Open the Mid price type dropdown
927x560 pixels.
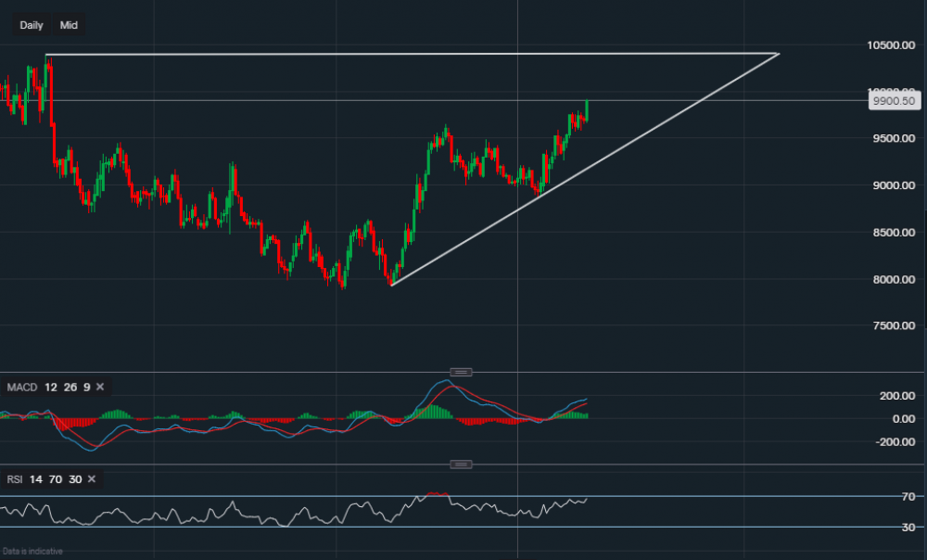[x=69, y=25]
